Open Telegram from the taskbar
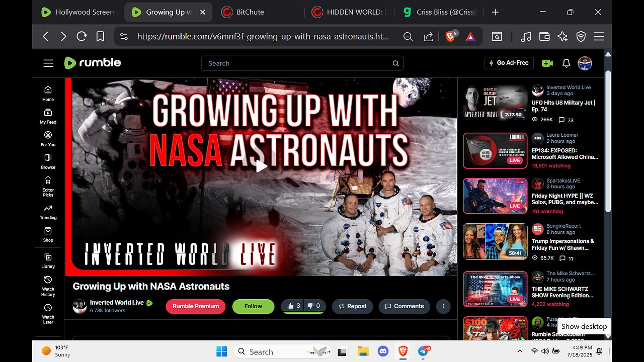The image size is (644, 362). tap(423, 351)
